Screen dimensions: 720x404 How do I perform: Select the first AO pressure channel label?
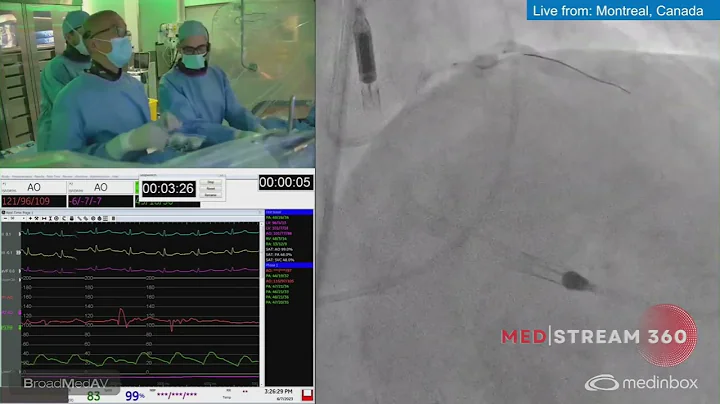click(34, 187)
